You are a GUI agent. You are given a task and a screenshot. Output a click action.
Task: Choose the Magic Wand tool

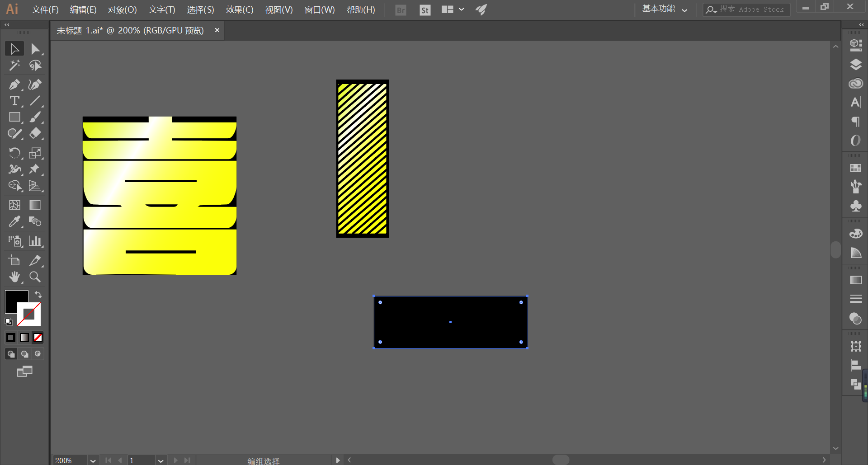pyautogui.click(x=14, y=66)
